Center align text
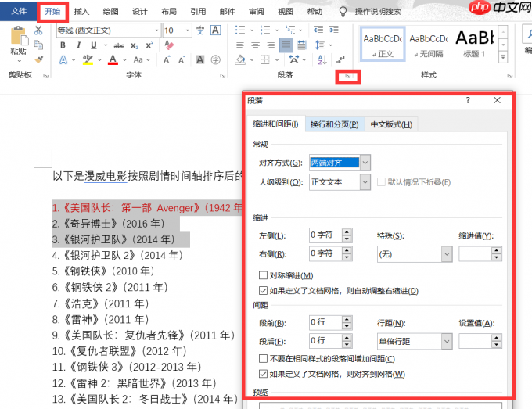Screen dimensions: 532x409 pos(255,45)
